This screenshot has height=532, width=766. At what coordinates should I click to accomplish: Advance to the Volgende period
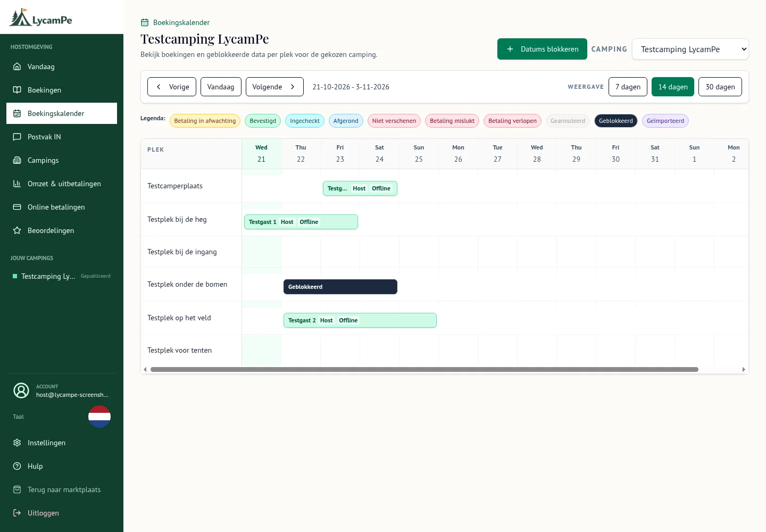(274, 87)
